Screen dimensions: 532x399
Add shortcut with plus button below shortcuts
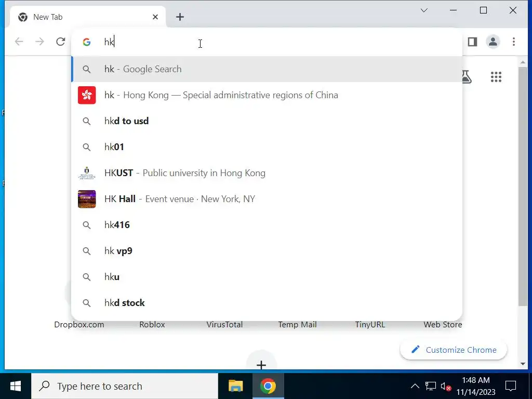coord(261,365)
